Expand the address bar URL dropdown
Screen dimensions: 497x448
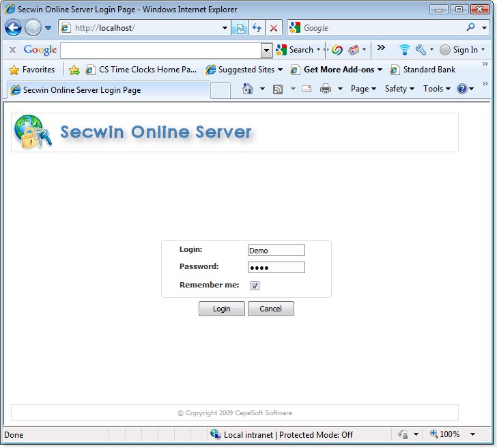(x=225, y=28)
